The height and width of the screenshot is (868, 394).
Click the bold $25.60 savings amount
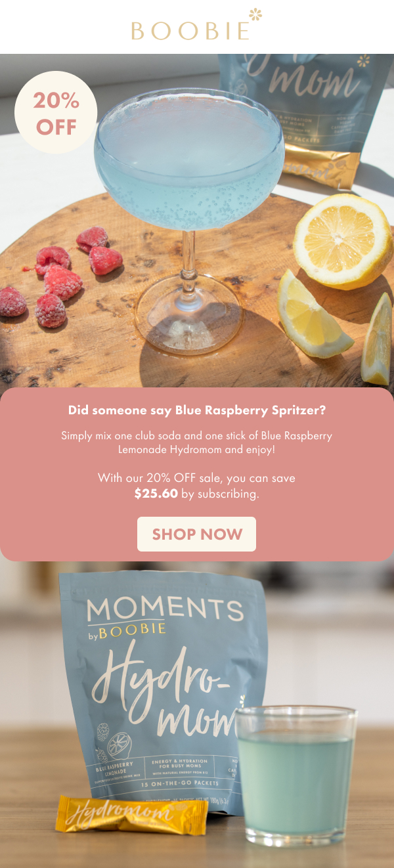(156, 494)
